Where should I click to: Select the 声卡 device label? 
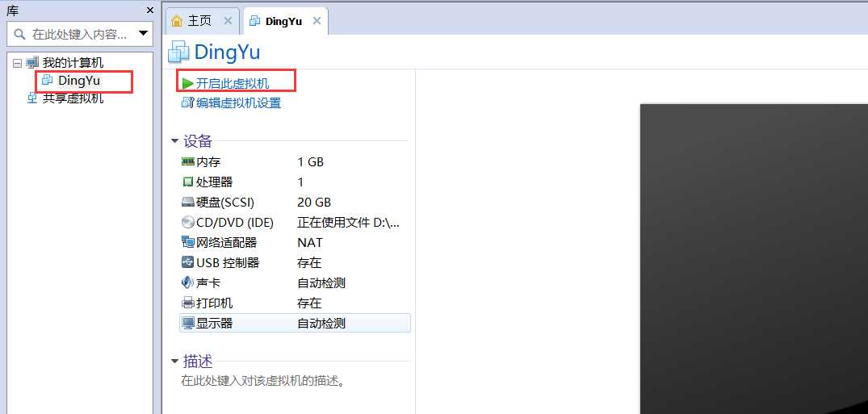coord(208,282)
